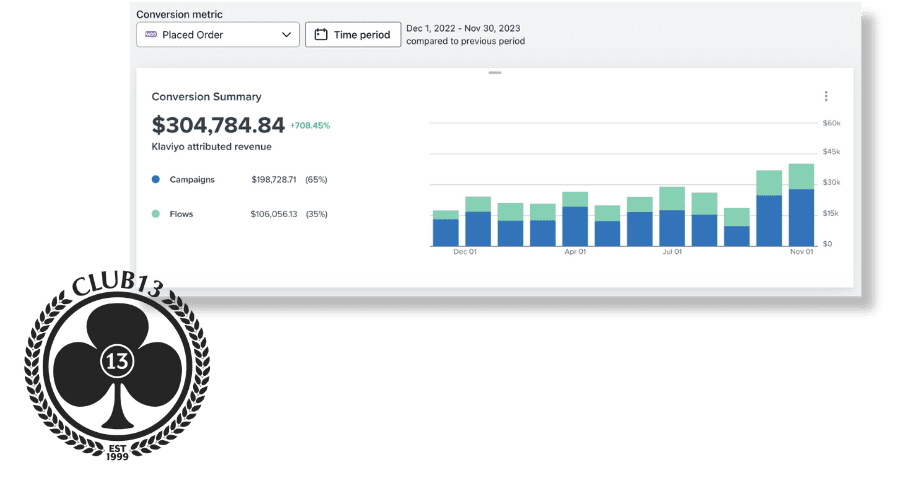Viewport: 912px width, 483px height.
Task: Click the compared to previous period text
Action: pyautogui.click(x=465, y=41)
